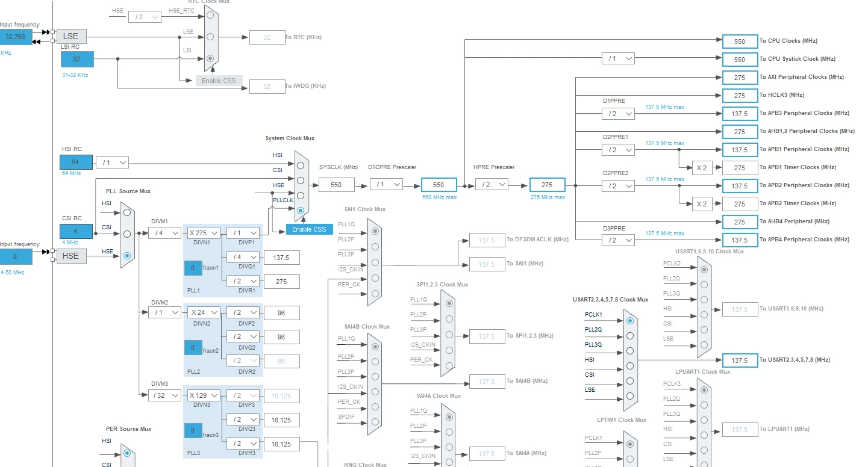Viewport: 868px width, 467px height.
Task: Edit the fracn1 value field in PLL1
Action: [x=193, y=268]
